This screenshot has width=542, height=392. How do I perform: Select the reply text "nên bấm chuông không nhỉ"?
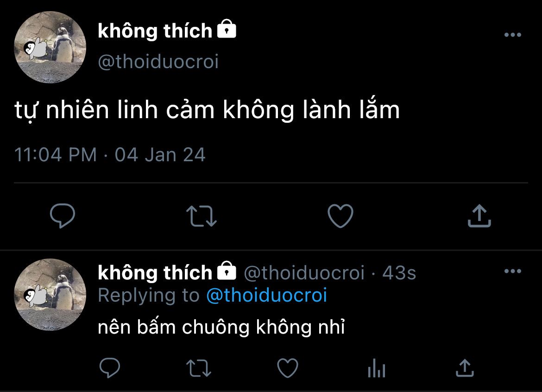(x=221, y=327)
